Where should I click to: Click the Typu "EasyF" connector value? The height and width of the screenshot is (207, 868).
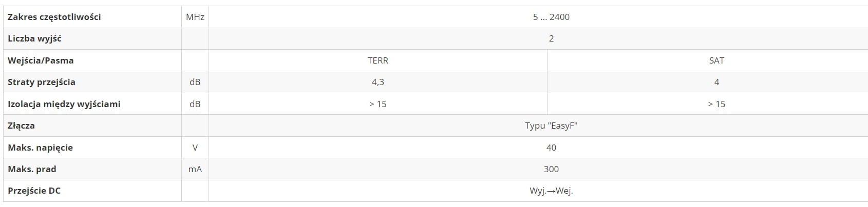(551, 126)
